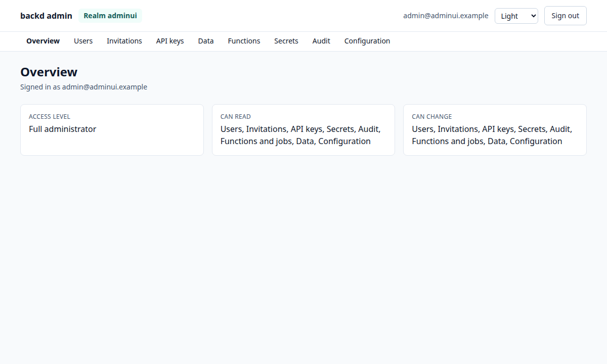Open the Configuration tab
The width and height of the screenshot is (607, 364).
pyautogui.click(x=367, y=41)
